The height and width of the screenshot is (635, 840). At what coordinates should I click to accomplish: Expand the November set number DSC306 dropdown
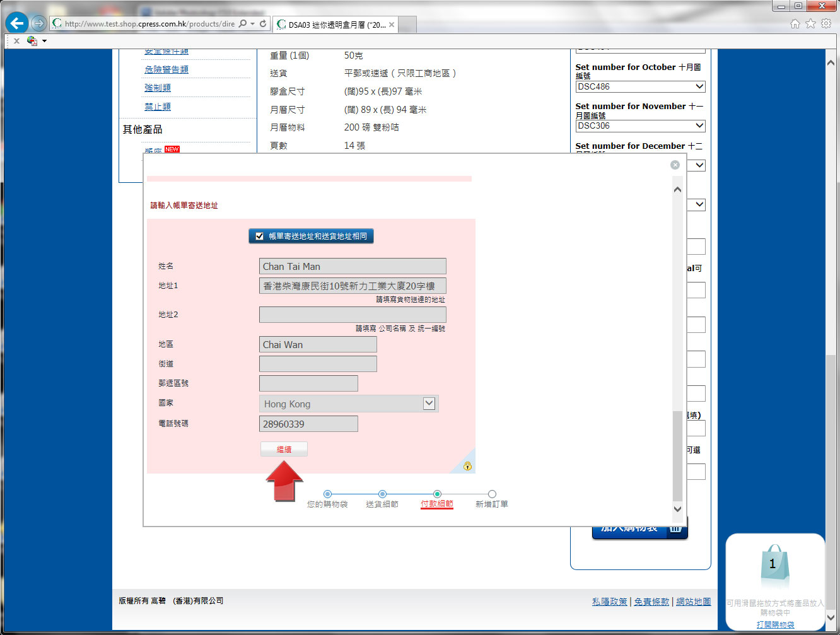pyautogui.click(x=699, y=125)
